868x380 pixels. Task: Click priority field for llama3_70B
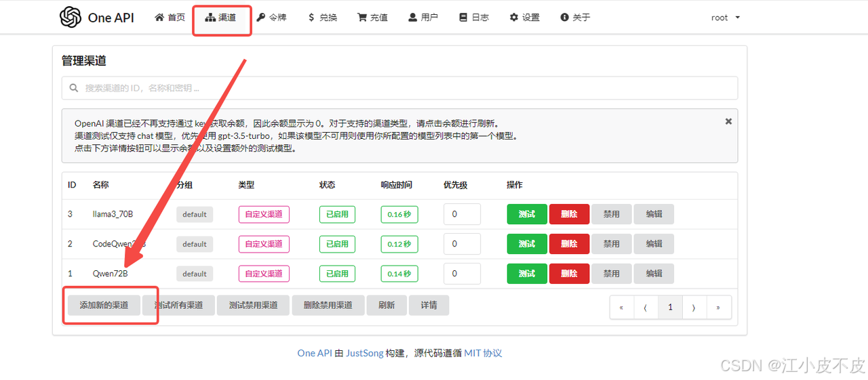tap(462, 214)
